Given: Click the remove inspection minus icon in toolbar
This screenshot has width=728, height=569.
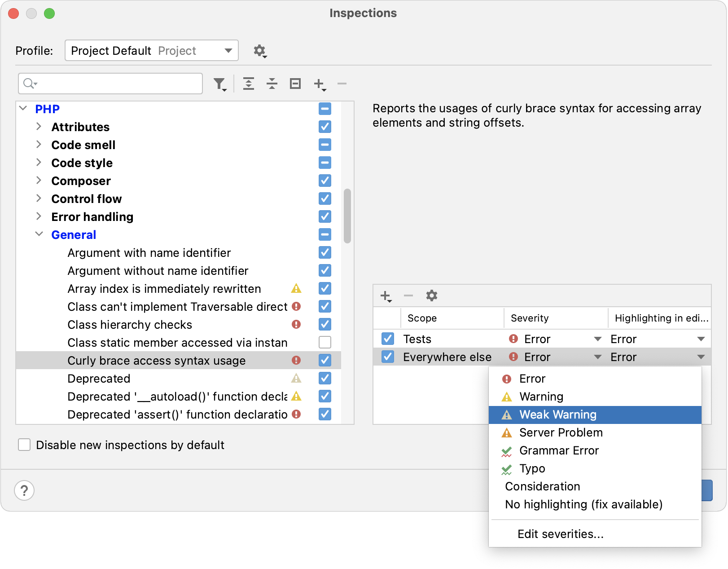Looking at the screenshot, I should pos(342,84).
